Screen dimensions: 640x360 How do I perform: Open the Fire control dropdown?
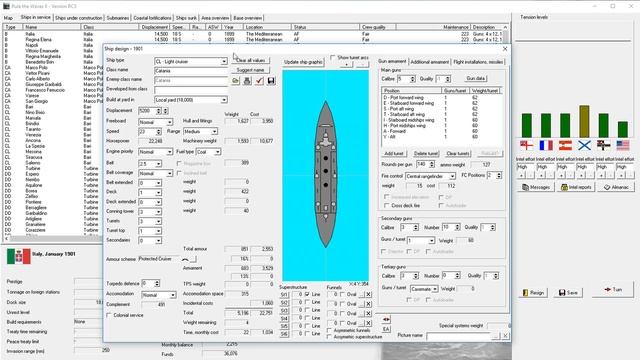[452, 176]
